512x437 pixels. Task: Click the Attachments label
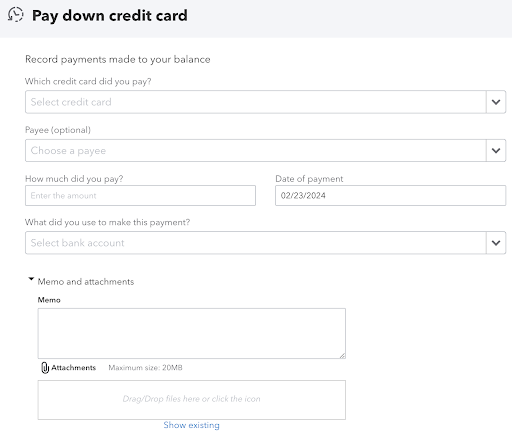73,368
